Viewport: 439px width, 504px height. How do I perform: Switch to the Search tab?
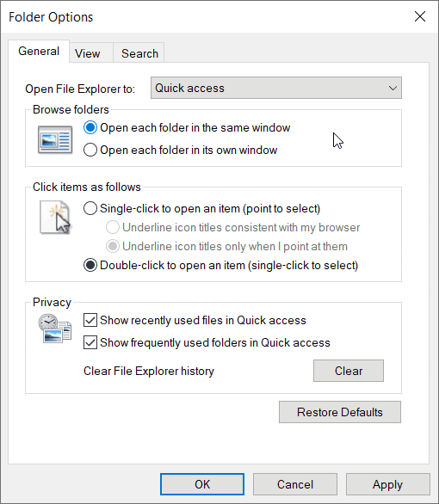point(139,52)
